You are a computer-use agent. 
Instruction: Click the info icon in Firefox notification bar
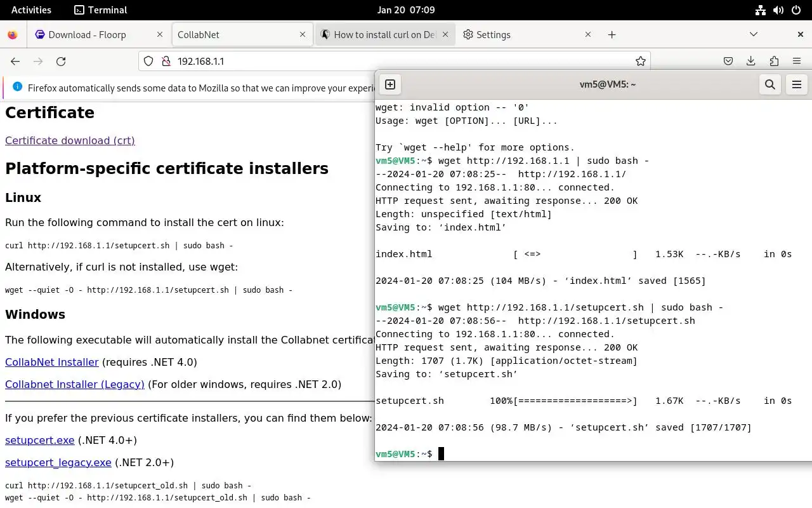[x=17, y=87]
